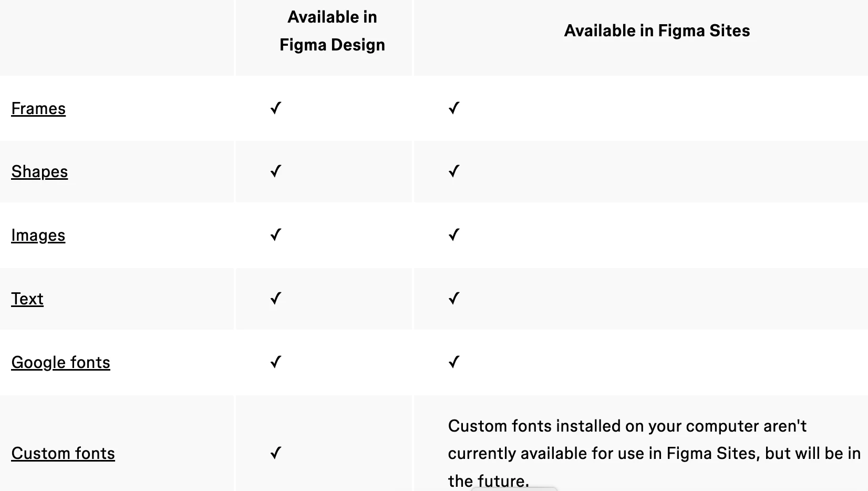Click the Available in Figma Design header

coord(332,31)
